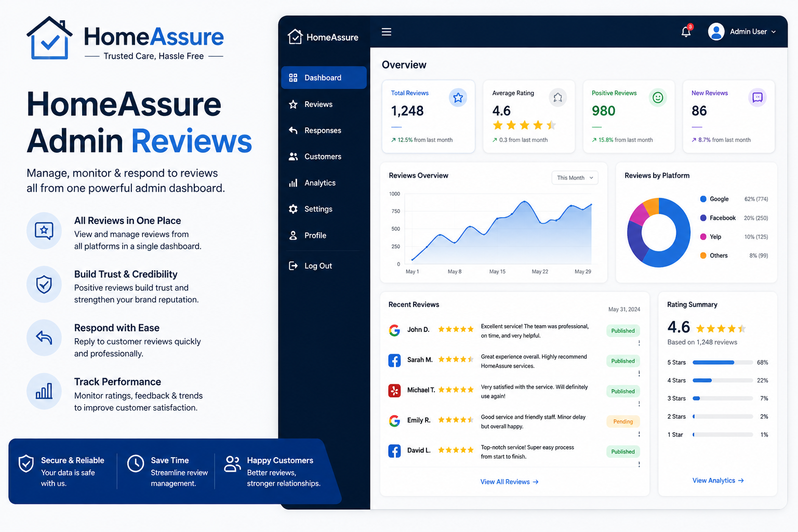Click the All Reviews in One Place icon
This screenshot has height=532, width=798.
pos(44,230)
